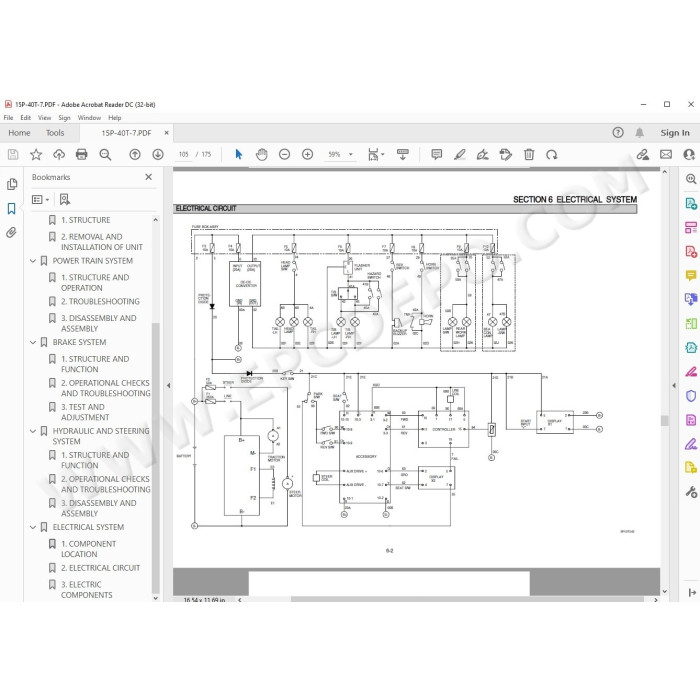Open the fit page options tool
700x700 pixels.
[x=375, y=154]
